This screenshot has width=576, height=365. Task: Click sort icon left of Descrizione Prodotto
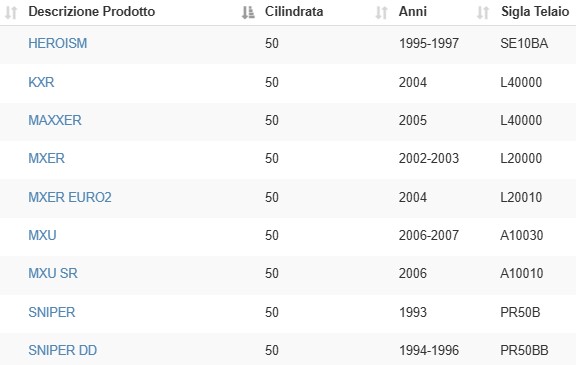pos(11,12)
